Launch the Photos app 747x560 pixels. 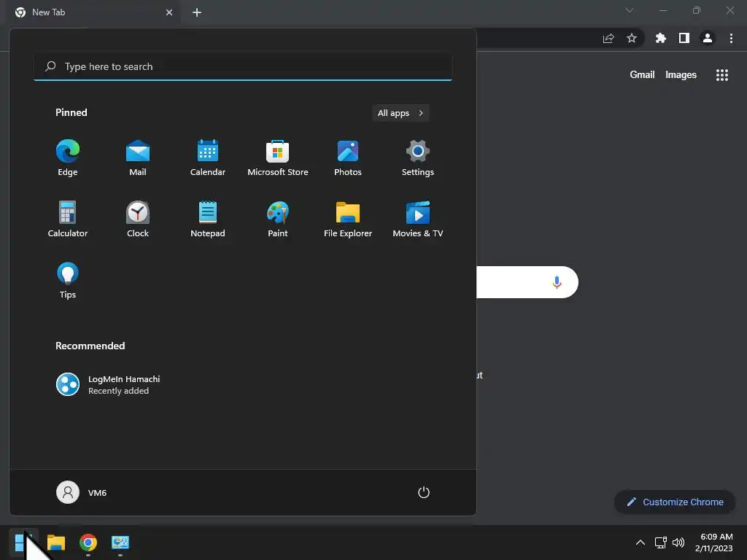348,158
